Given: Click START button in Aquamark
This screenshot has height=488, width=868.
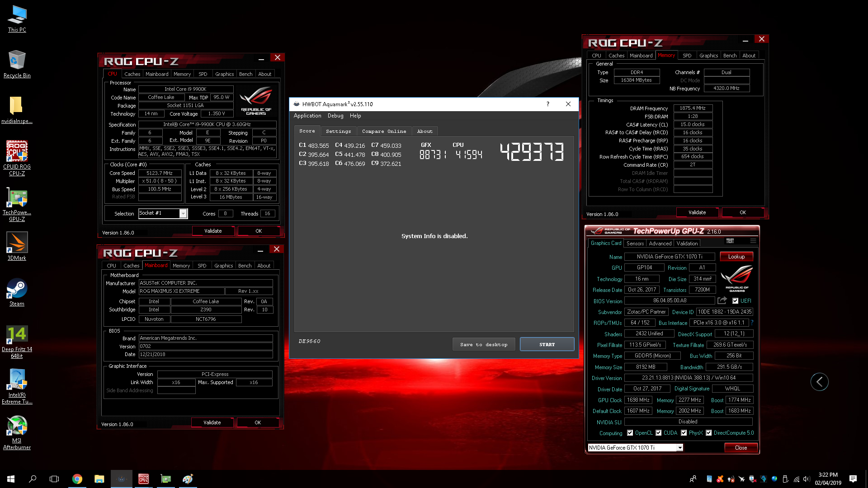Looking at the screenshot, I should click(x=547, y=344).
